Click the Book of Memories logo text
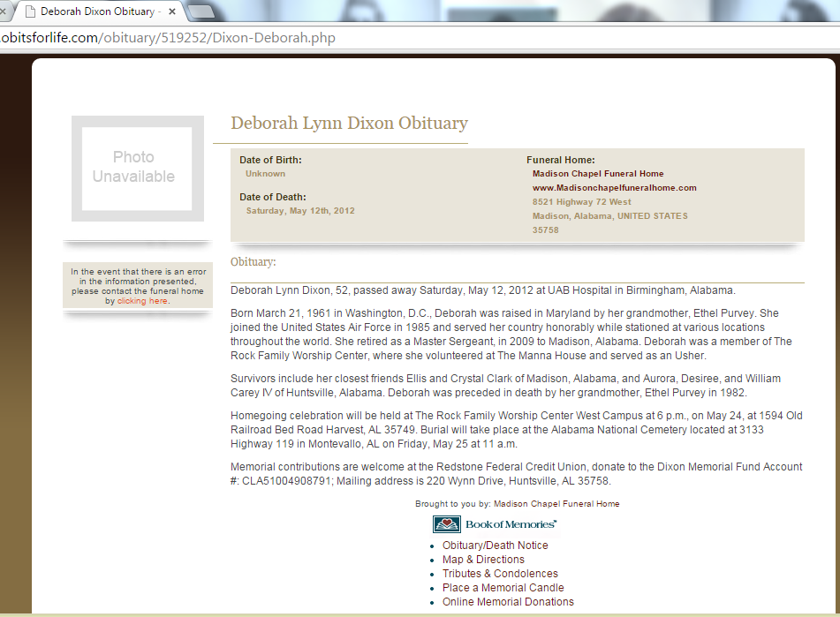The width and height of the screenshot is (840, 617). click(x=511, y=524)
